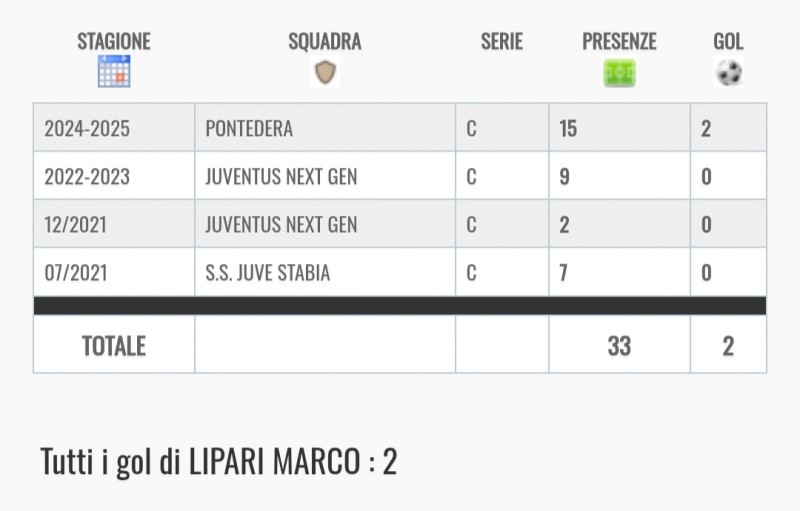The height and width of the screenshot is (511, 800).
Task: Select the PRESENZE column header
Action: tap(619, 41)
